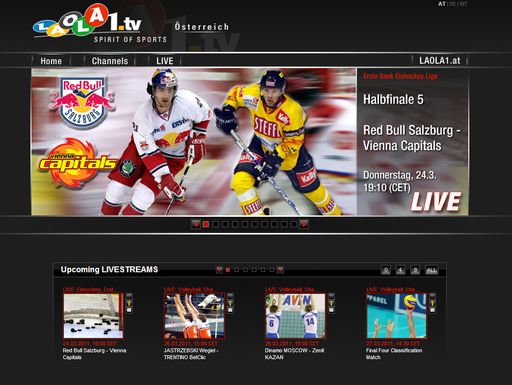Click the Red Bull Salzburg team logo

point(82,103)
